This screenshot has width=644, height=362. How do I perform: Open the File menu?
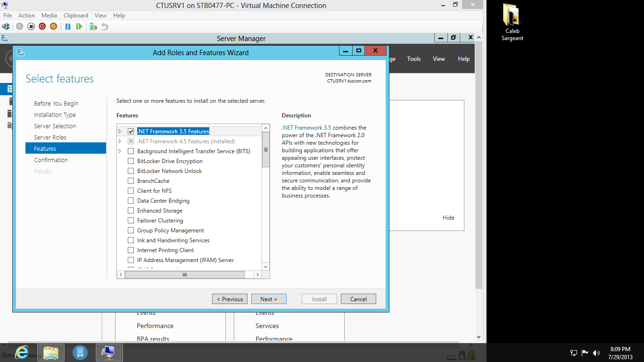8,16
